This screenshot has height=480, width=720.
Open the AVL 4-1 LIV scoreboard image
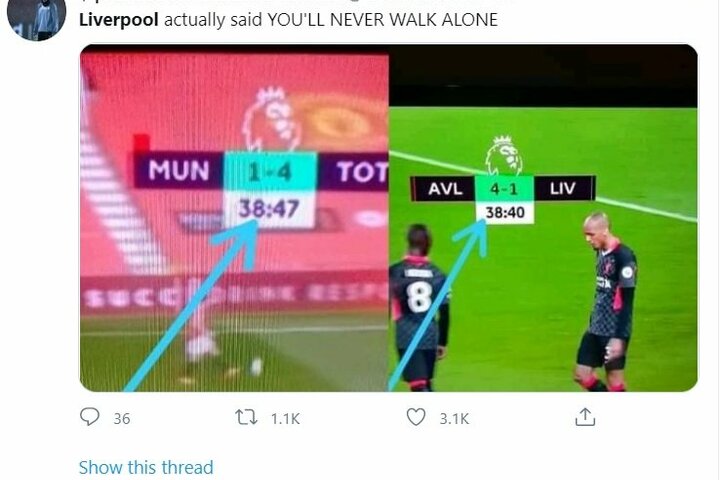coord(543,218)
